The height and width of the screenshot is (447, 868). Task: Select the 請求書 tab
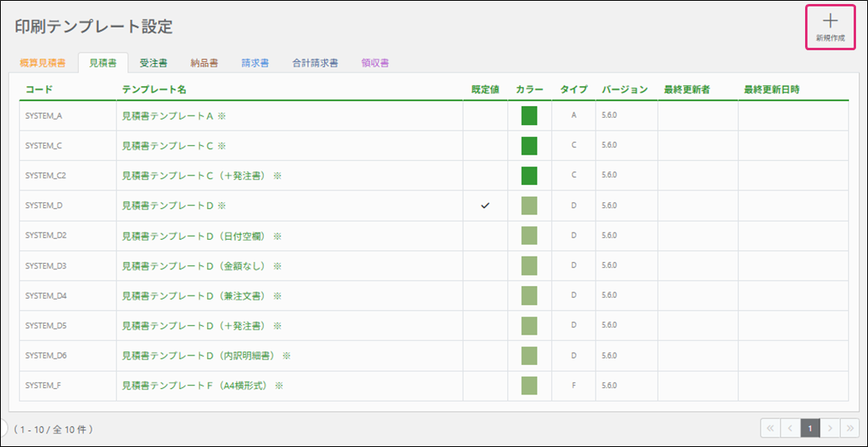[255, 63]
